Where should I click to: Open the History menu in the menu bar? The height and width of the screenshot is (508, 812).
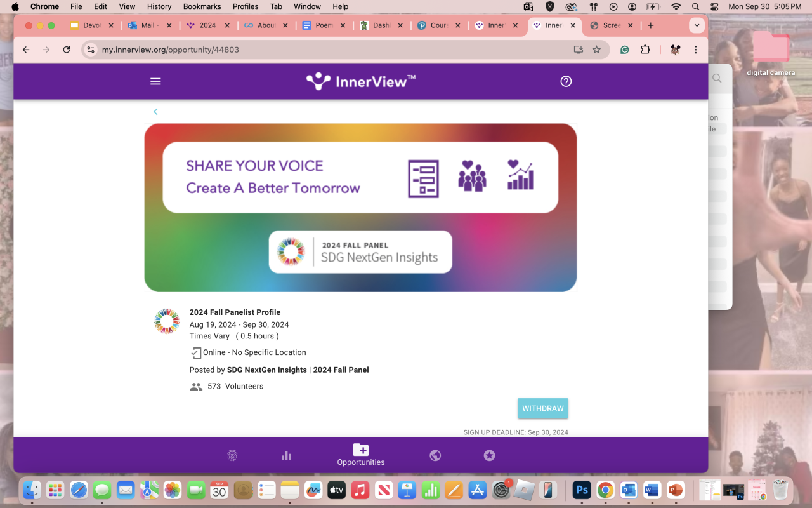point(159,6)
